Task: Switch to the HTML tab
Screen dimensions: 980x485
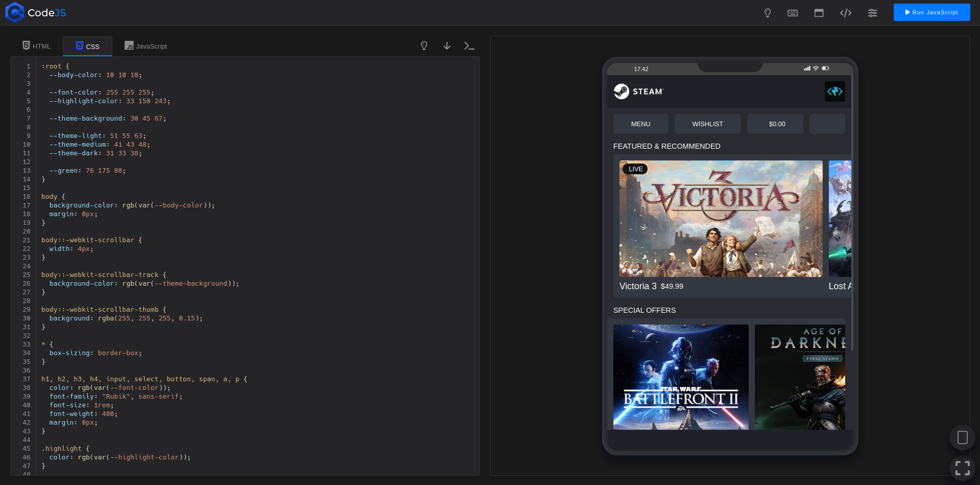Action: point(36,46)
